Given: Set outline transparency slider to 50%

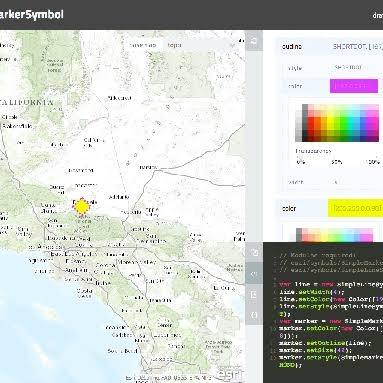Looking at the screenshot, I should 336,162.
